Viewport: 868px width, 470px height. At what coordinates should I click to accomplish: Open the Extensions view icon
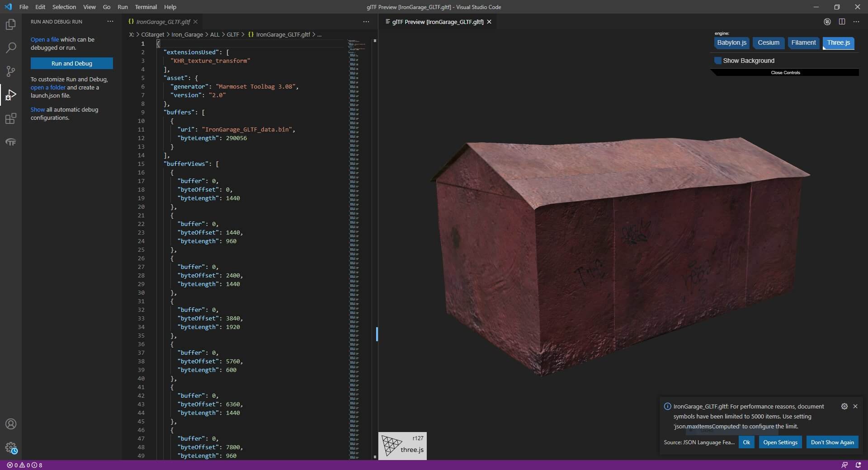click(x=10, y=118)
